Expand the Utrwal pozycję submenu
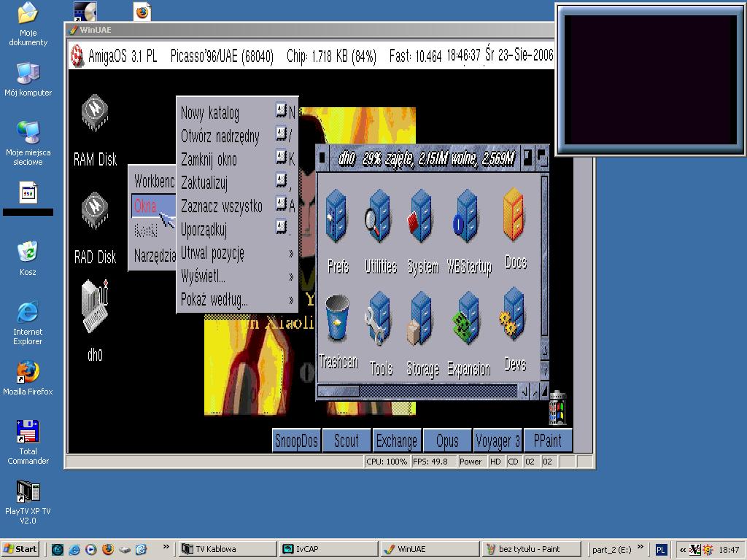747x560 pixels. click(x=237, y=253)
